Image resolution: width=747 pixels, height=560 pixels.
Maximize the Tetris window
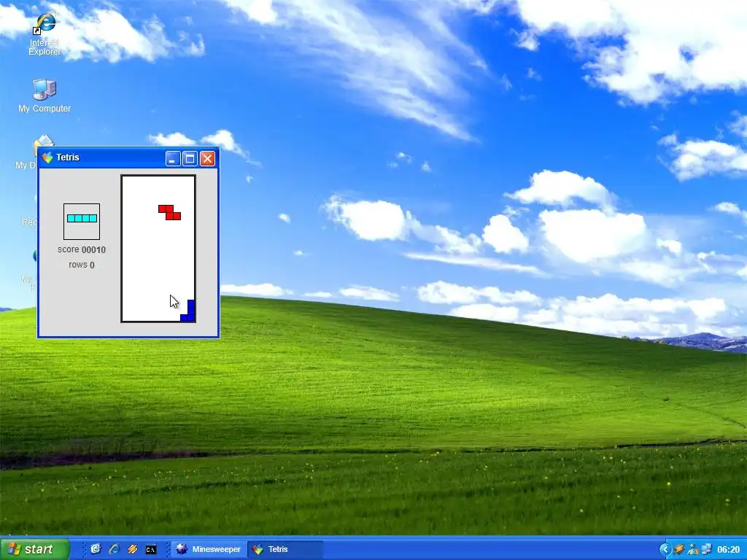[190, 158]
